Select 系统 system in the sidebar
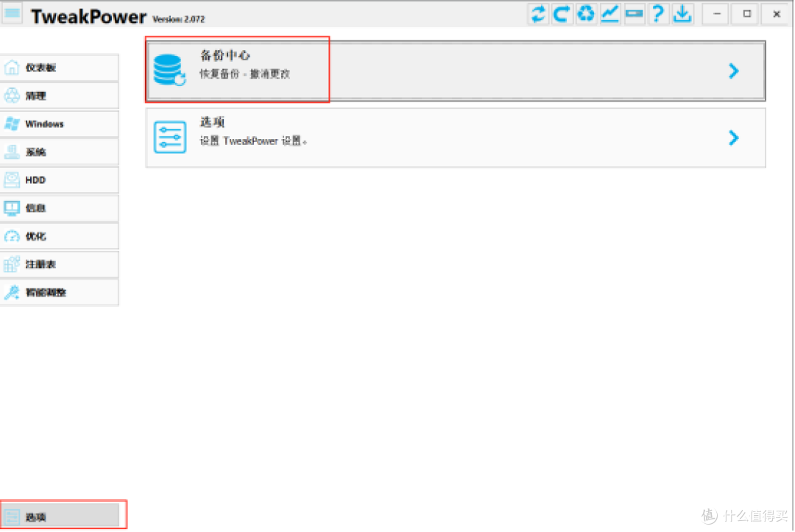795x532 pixels. tap(60, 152)
